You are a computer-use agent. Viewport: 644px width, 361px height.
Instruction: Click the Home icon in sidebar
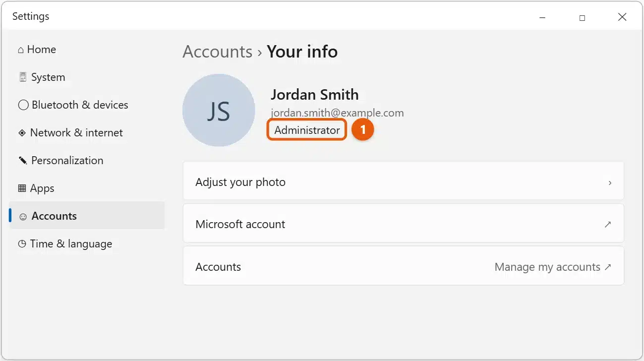(21, 50)
